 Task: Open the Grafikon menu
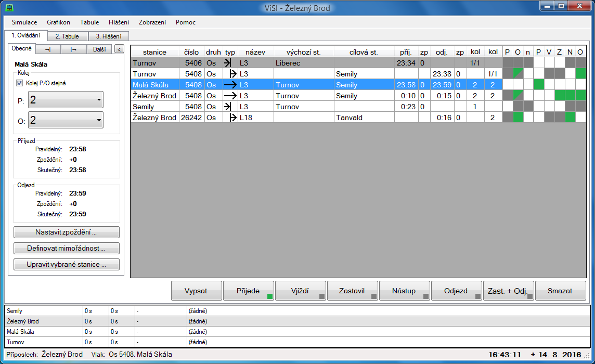[x=58, y=22]
